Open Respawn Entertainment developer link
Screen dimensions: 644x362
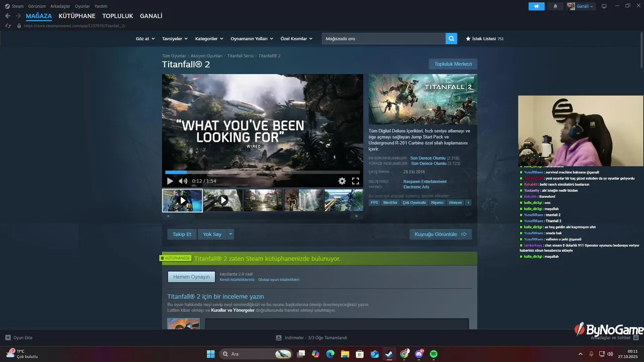coord(425,182)
